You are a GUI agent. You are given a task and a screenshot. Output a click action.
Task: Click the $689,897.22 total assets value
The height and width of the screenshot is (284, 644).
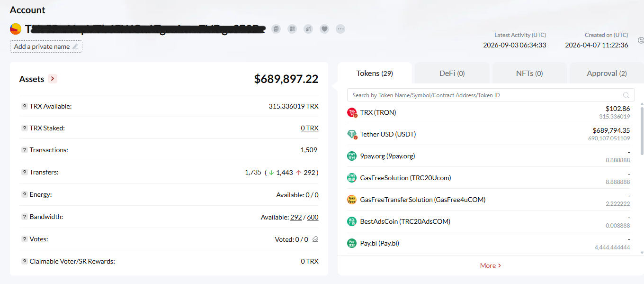pyautogui.click(x=286, y=79)
